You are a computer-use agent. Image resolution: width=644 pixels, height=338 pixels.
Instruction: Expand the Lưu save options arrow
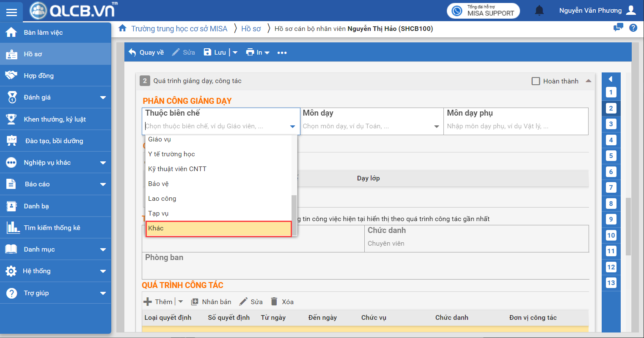235,53
